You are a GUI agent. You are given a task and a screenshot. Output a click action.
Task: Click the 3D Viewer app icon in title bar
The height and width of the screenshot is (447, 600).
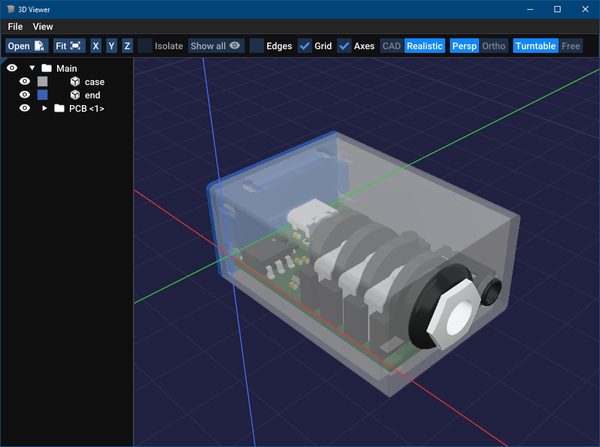tap(11, 9)
